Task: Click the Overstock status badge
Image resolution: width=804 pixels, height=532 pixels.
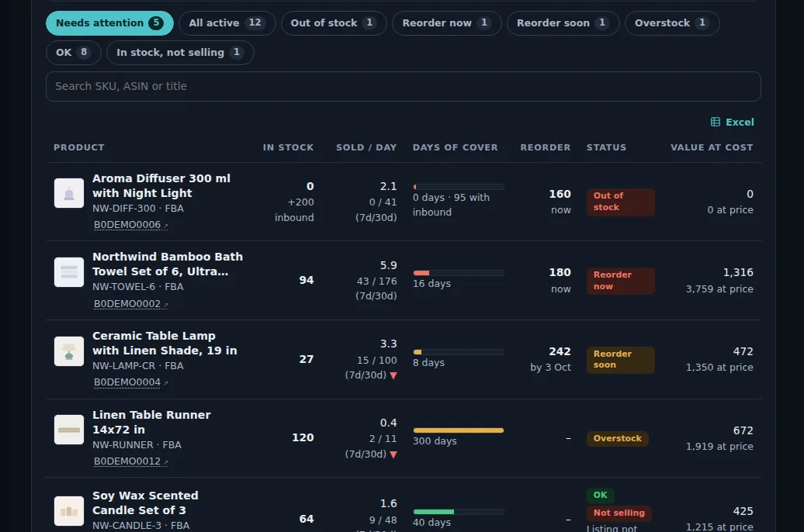Action: click(618, 439)
